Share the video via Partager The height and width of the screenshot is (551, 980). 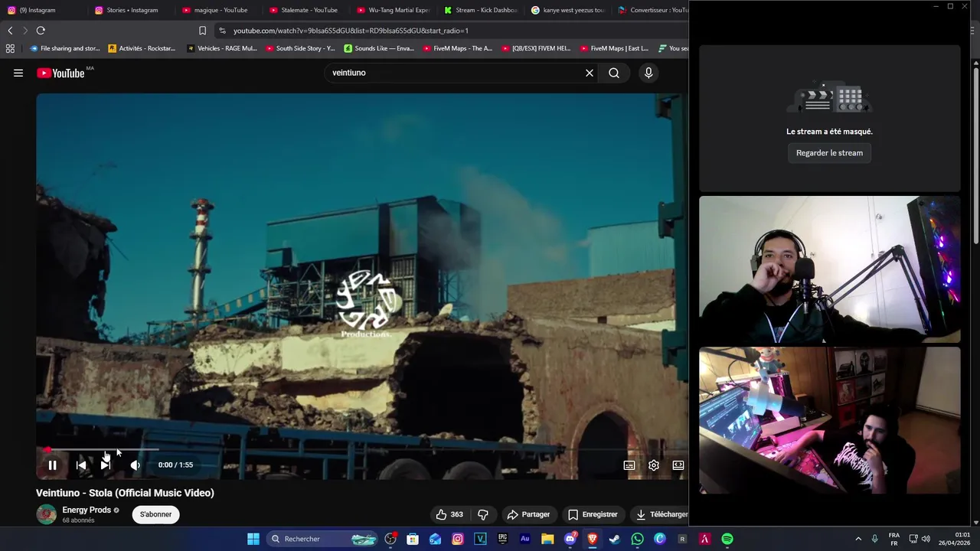click(528, 514)
